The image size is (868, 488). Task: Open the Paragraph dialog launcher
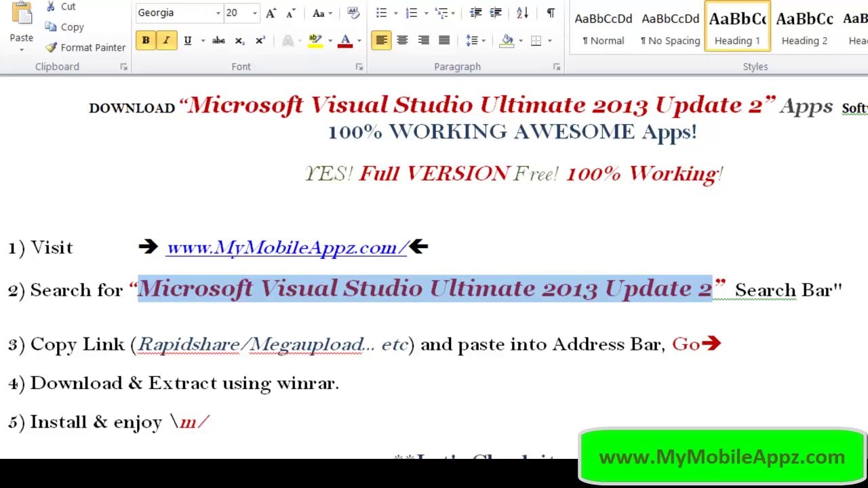[x=556, y=67]
